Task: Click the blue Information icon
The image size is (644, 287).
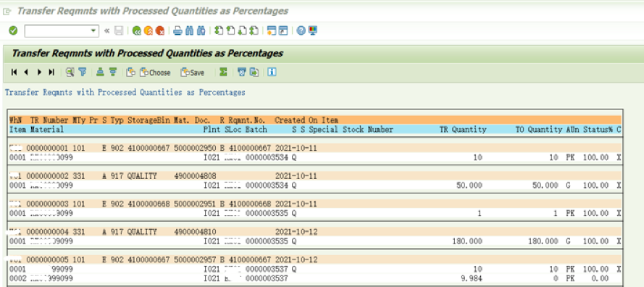Action: (272, 72)
